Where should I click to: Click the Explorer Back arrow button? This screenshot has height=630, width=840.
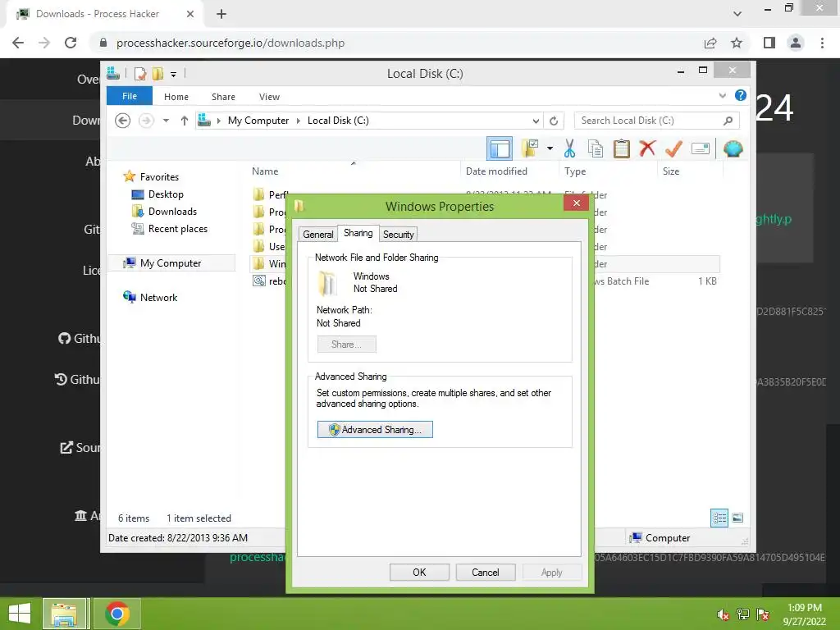[x=123, y=121]
